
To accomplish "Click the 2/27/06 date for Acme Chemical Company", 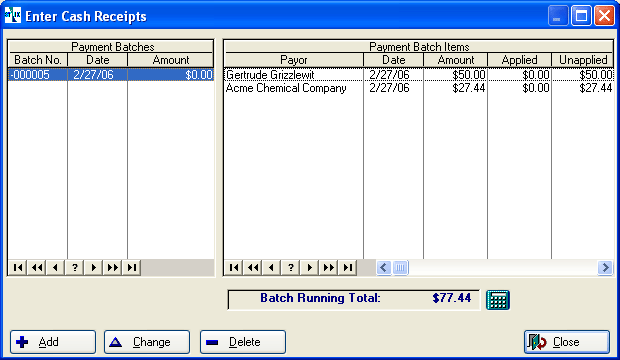I will click(x=389, y=88).
